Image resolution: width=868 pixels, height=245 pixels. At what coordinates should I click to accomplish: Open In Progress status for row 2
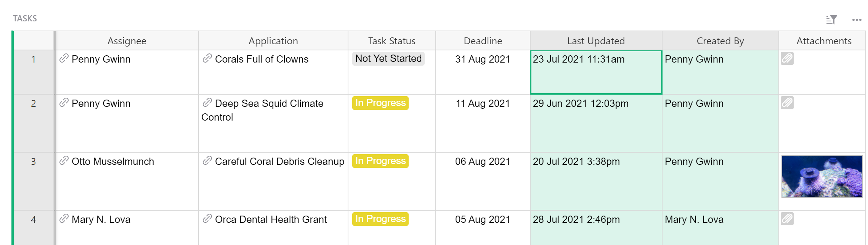[x=380, y=103]
